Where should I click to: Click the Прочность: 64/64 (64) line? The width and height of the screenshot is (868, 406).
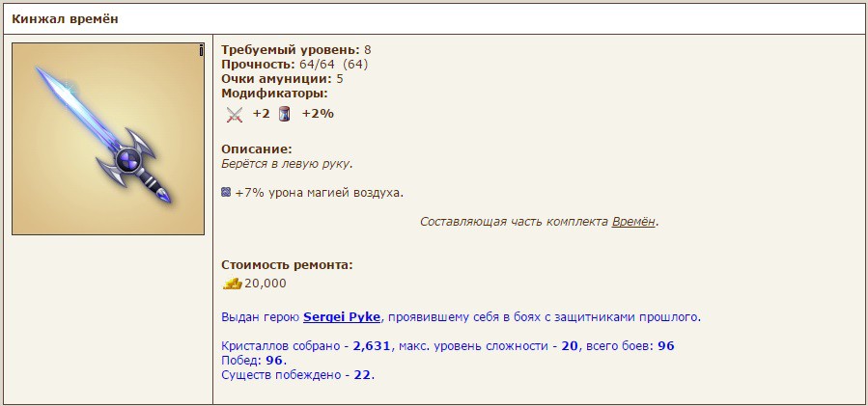point(294,65)
